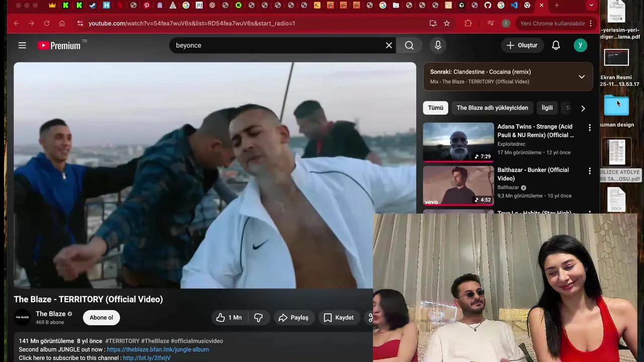The width and height of the screenshot is (644, 362).
Task: Click the TERRITORY video player
Action: (215, 175)
